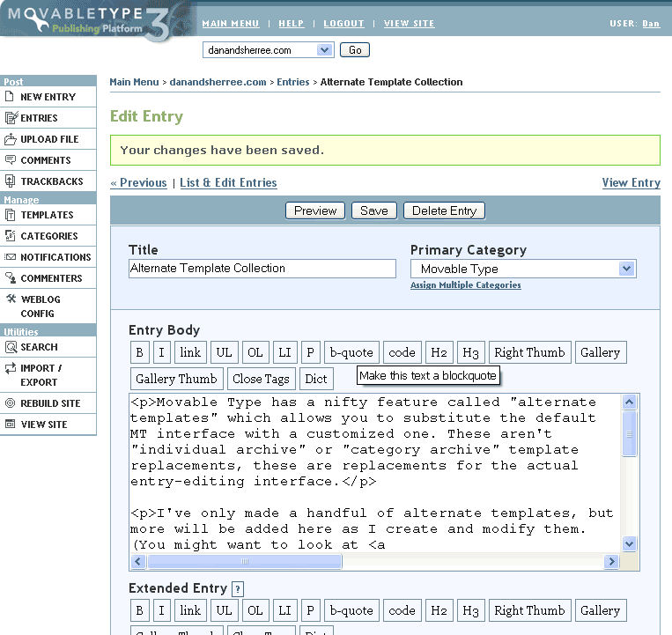This screenshot has width=672, height=635.
Task: Click the Search magnifier icon
Action: (11, 347)
